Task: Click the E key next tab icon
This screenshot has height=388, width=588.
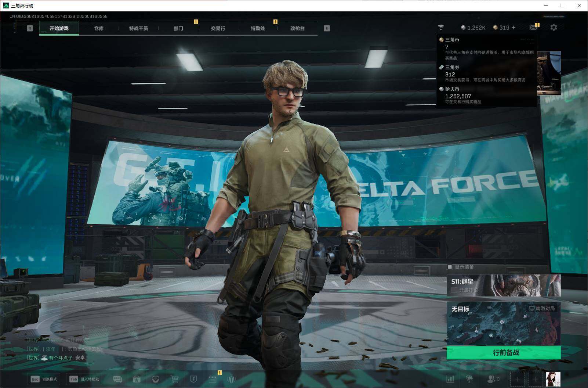Action: [x=327, y=28]
